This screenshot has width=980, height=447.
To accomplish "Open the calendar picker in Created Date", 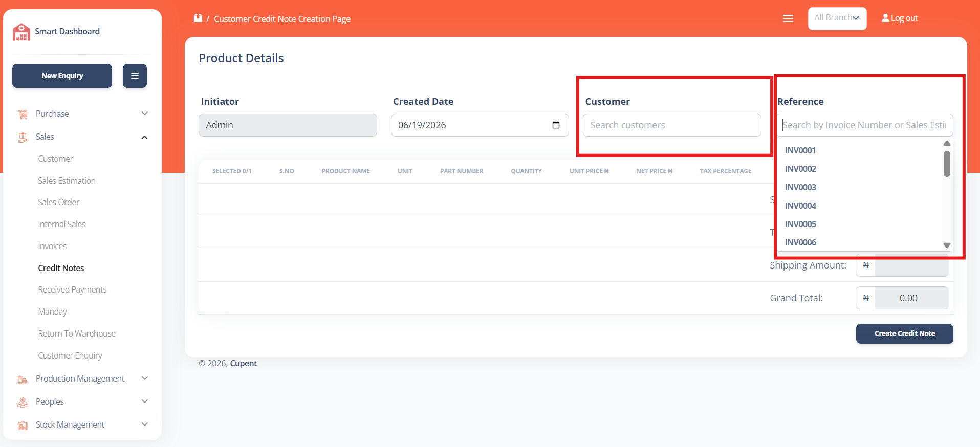I will coord(556,125).
